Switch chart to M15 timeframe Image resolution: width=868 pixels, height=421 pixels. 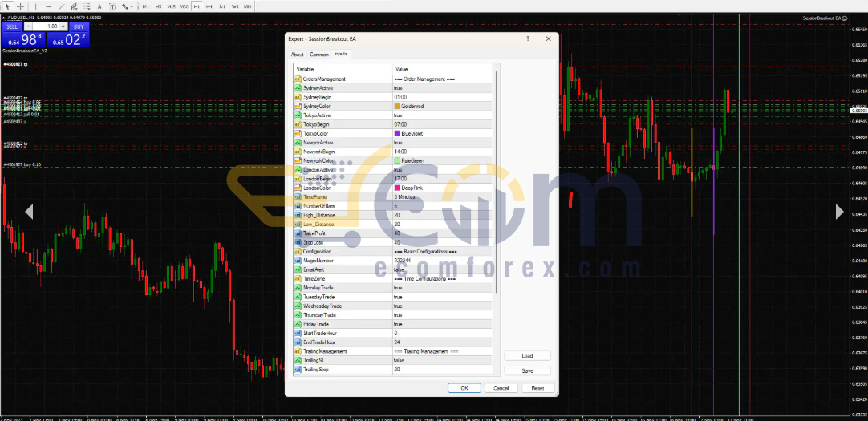point(172,6)
